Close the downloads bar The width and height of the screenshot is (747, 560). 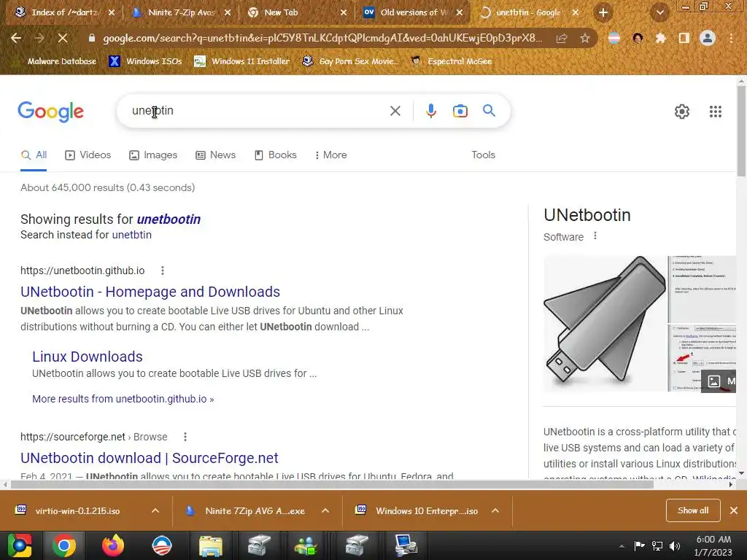734,510
